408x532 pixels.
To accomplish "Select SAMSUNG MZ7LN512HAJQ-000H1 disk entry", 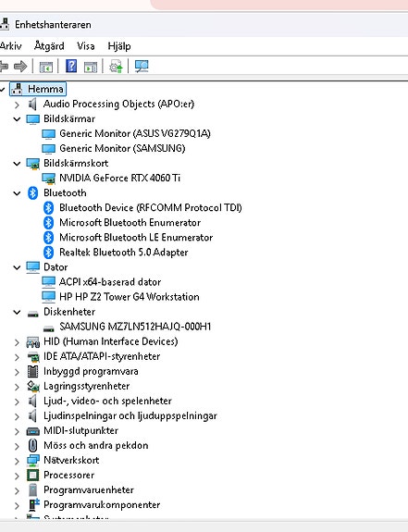I will (x=135, y=327).
